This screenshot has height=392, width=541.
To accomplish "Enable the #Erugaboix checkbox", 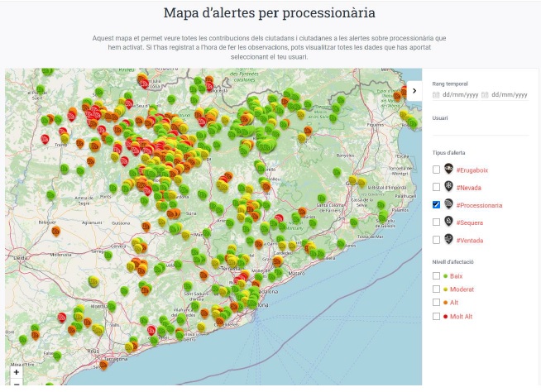I will (x=436, y=170).
